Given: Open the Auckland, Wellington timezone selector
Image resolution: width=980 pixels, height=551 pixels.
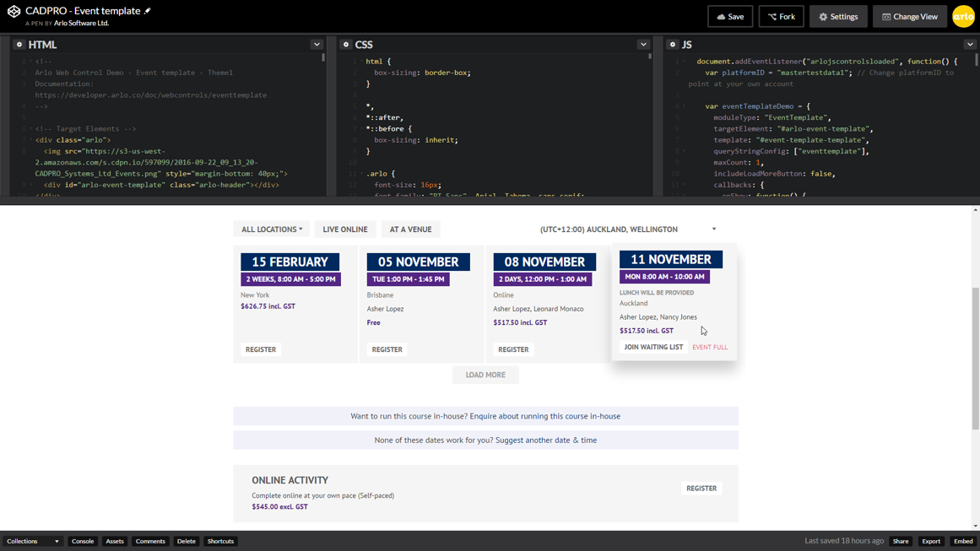Looking at the screenshot, I should pos(628,230).
